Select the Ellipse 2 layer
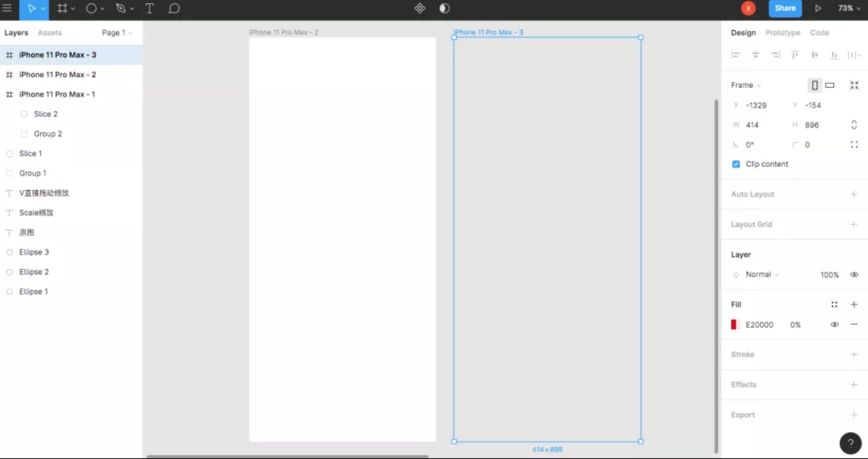 [34, 272]
